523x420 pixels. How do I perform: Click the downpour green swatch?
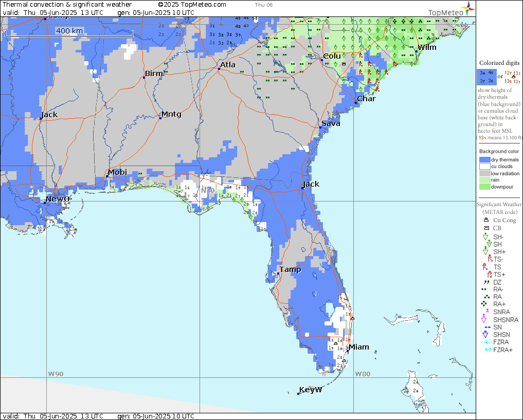(x=484, y=187)
